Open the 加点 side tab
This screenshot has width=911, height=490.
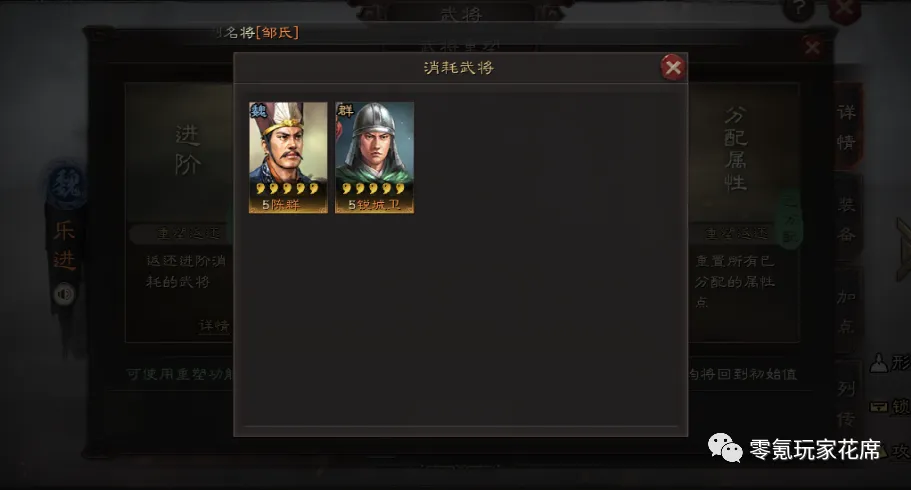click(847, 311)
